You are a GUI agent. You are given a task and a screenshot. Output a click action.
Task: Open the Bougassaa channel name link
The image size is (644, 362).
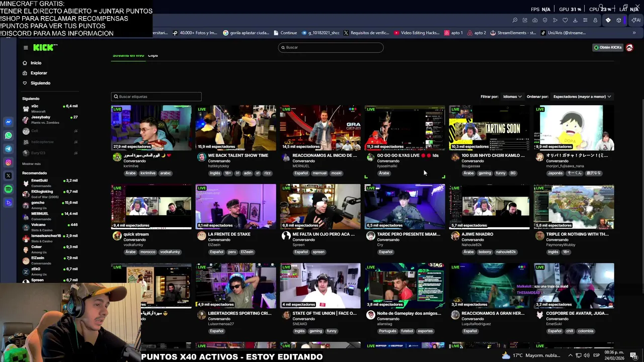pos(471,166)
